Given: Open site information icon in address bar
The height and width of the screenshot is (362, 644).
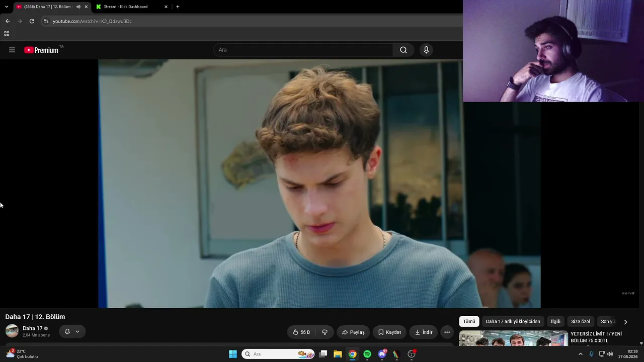Looking at the screenshot, I should coord(46,21).
